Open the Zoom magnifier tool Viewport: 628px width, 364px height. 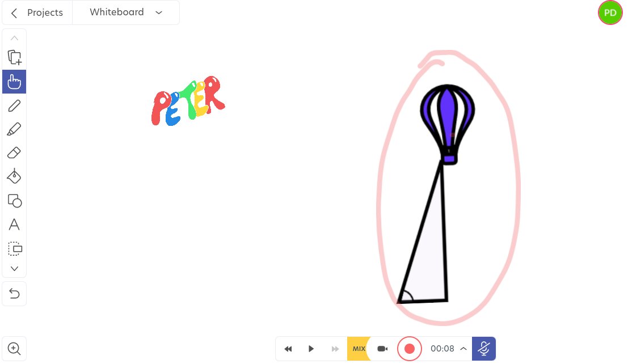click(14, 348)
